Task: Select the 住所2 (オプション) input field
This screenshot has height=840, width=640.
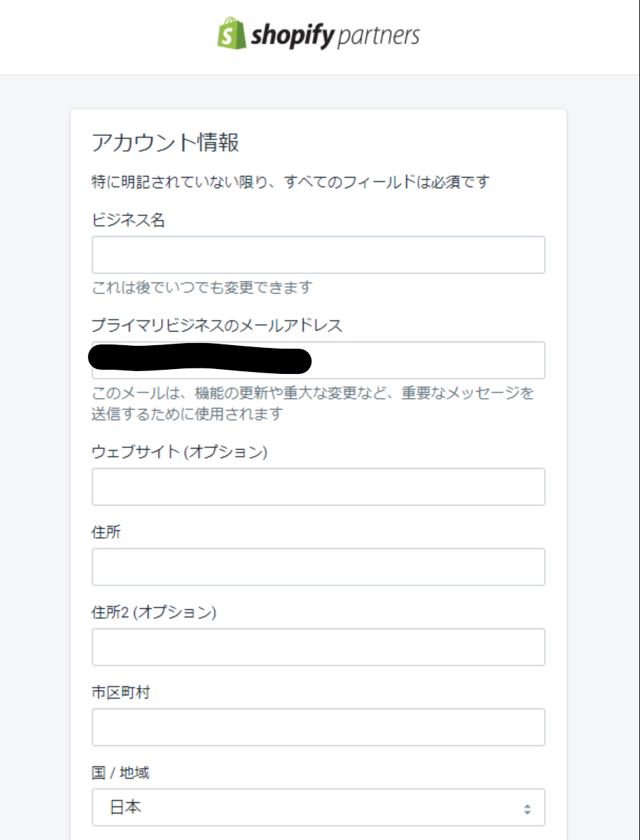Action: pos(319,647)
